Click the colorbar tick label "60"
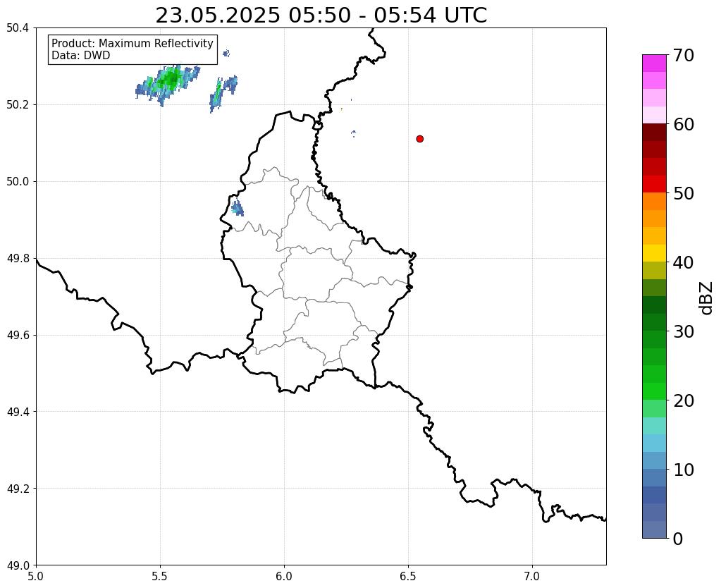 pos(684,124)
